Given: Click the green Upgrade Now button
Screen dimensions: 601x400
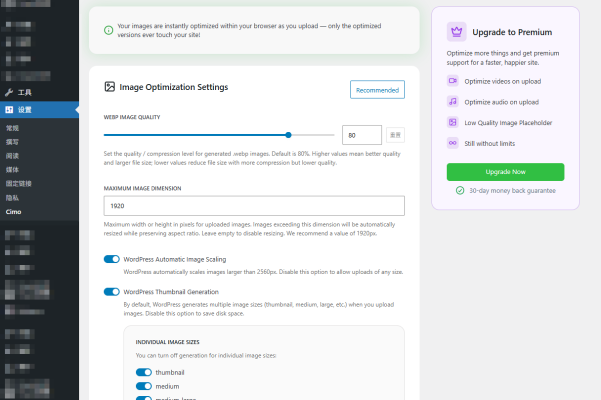Looking at the screenshot, I should click(x=505, y=171).
